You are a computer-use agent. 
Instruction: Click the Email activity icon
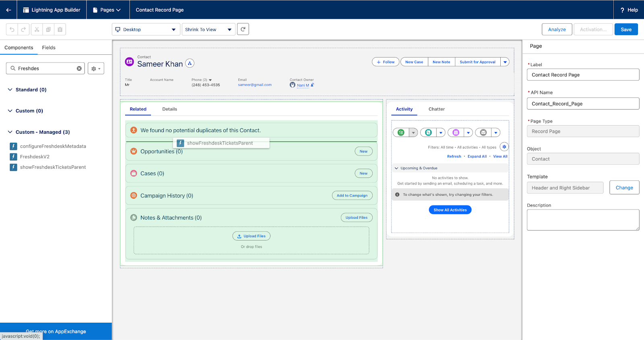point(483,133)
